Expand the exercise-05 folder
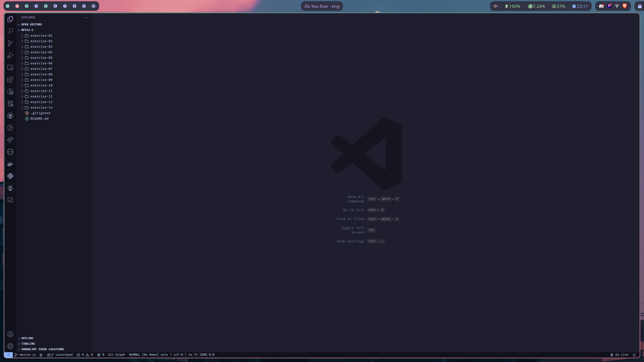This screenshot has height=362, width=644. (54, 58)
